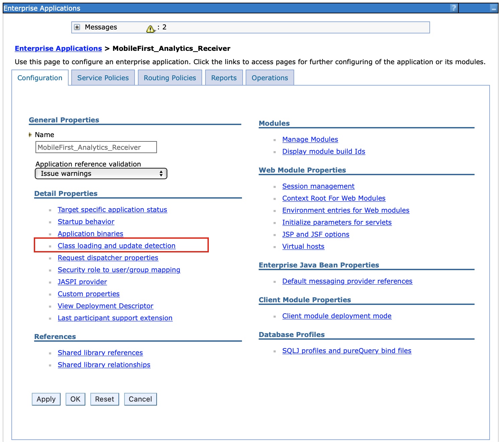Click the OK button
The width and height of the screenshot is (504, 442).
coord(75,399)
